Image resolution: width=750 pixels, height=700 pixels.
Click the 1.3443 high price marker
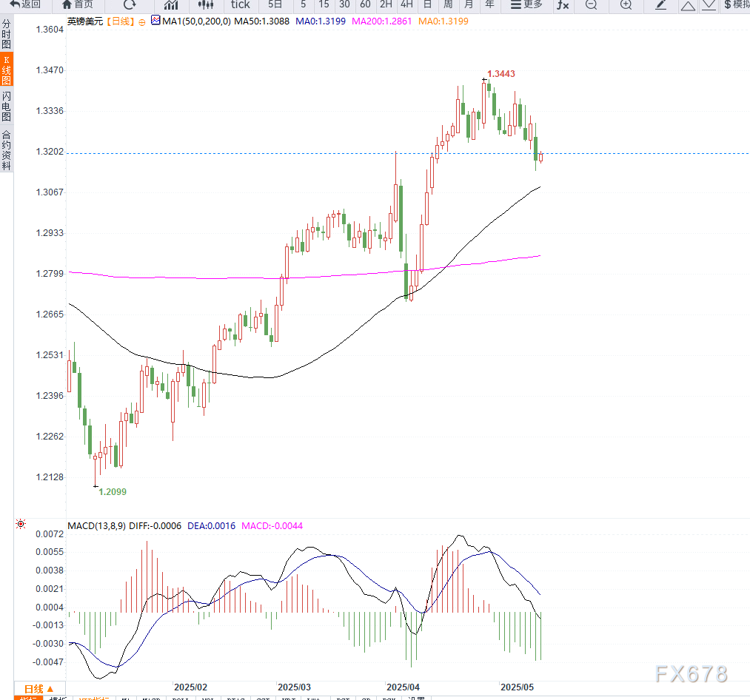(501, 73)
